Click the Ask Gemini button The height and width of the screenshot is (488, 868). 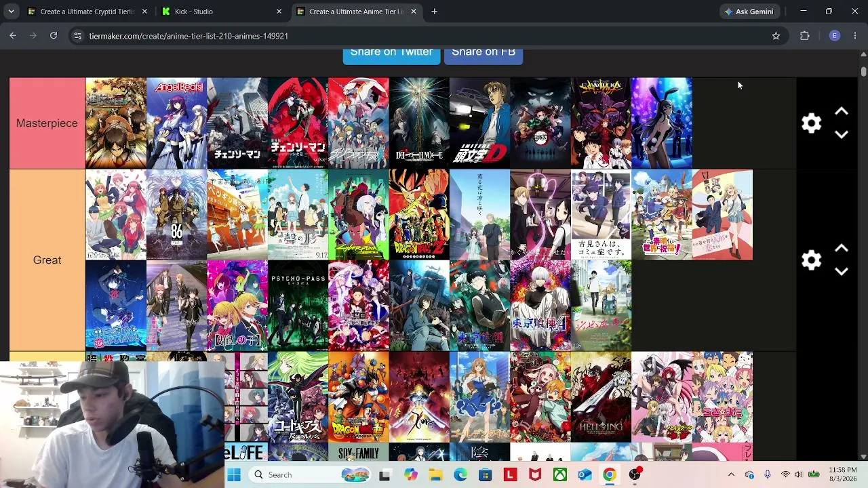pos(749,12)
